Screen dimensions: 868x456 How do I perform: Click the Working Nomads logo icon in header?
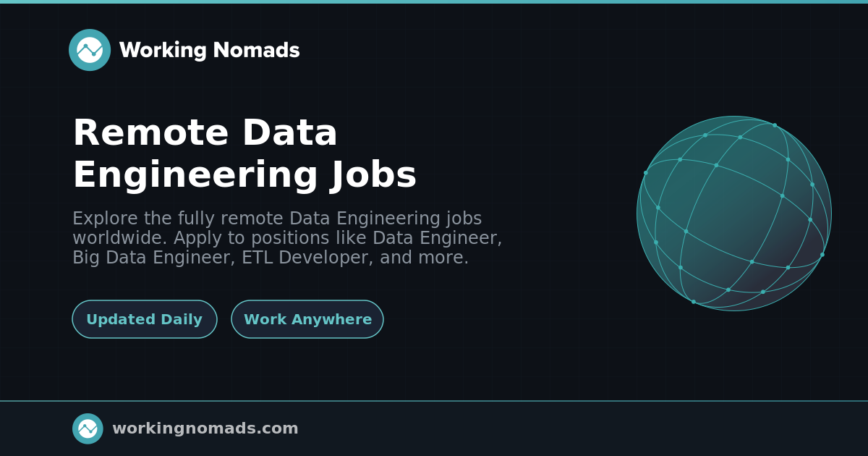pyautogui.click(x=90, y=50)
